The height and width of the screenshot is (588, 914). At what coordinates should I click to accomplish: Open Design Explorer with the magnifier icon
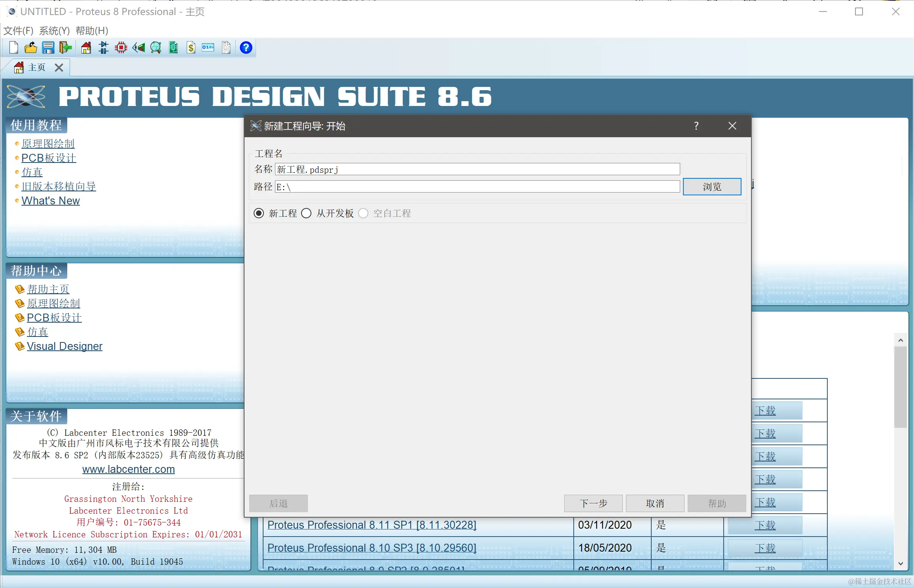point(156,48)
